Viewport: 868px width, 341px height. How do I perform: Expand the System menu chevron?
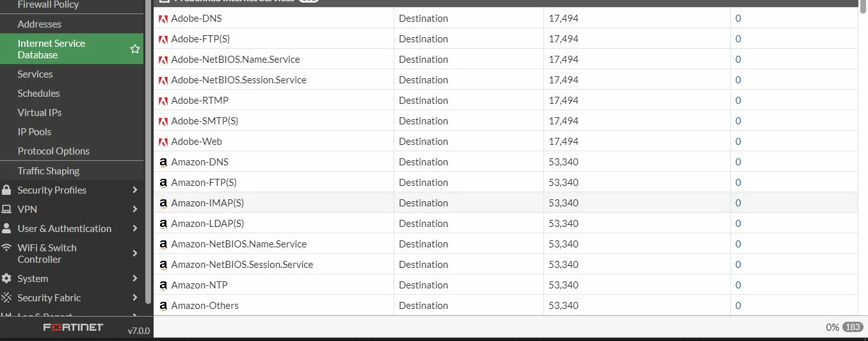[x=135, y=278]
